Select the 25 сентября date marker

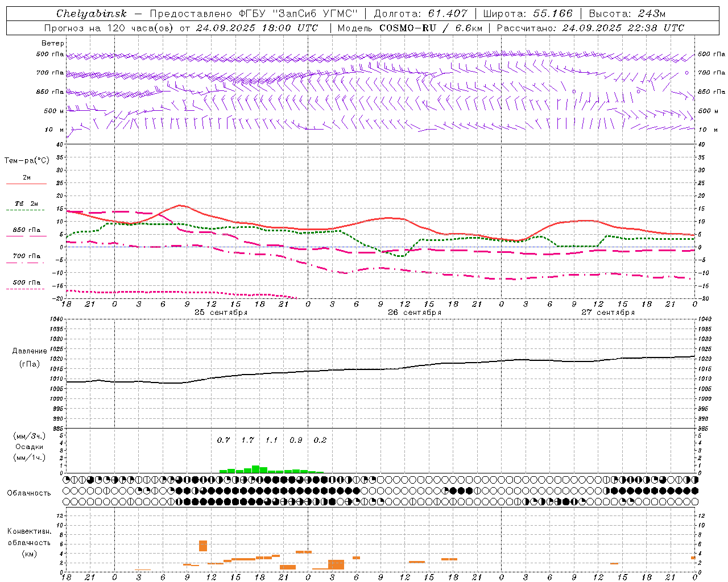221,313
